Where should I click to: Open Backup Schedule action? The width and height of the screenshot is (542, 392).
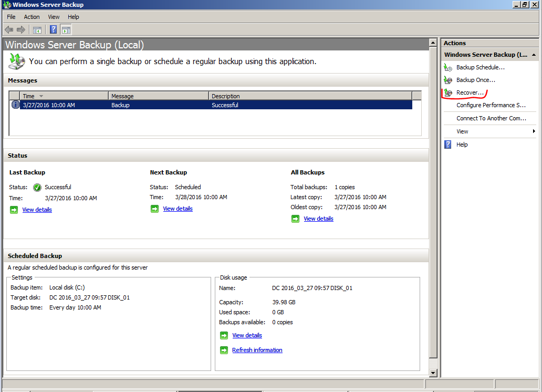pyautogui.click(x=481, y=67)
